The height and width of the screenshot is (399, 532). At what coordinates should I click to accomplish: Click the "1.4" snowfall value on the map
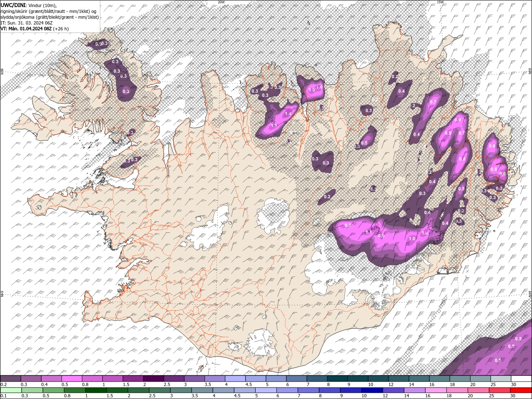point(289,113)
